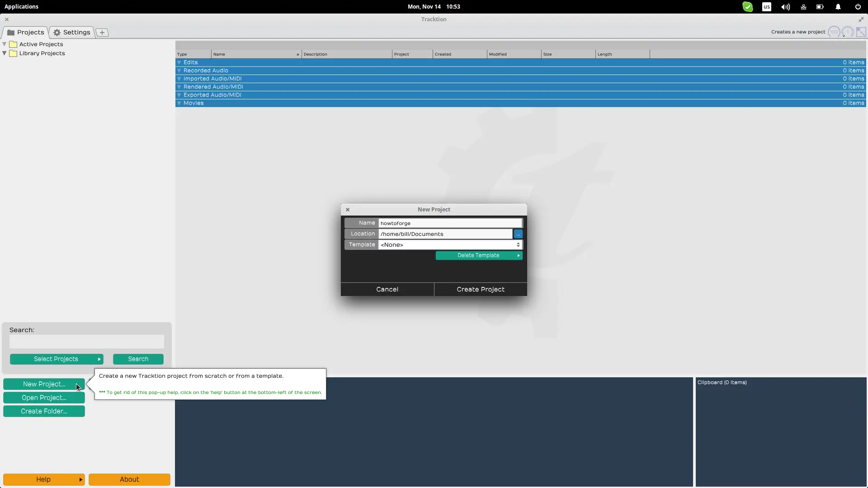Select the Active Projects tree label
Viewport: 868px width, 488px height.
pos(41,44)
